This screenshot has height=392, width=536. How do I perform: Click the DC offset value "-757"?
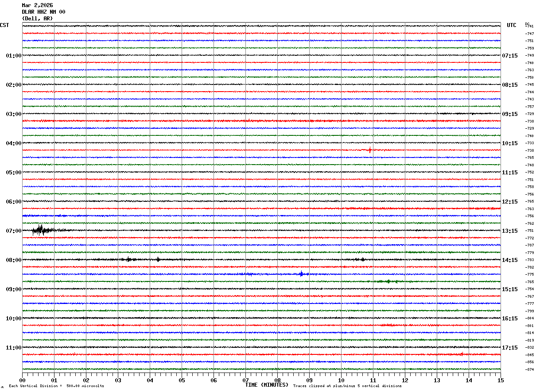click(529, 107)
